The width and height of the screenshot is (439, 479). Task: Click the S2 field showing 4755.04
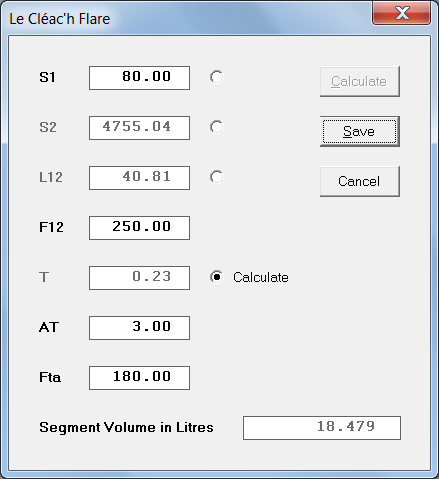139,128
